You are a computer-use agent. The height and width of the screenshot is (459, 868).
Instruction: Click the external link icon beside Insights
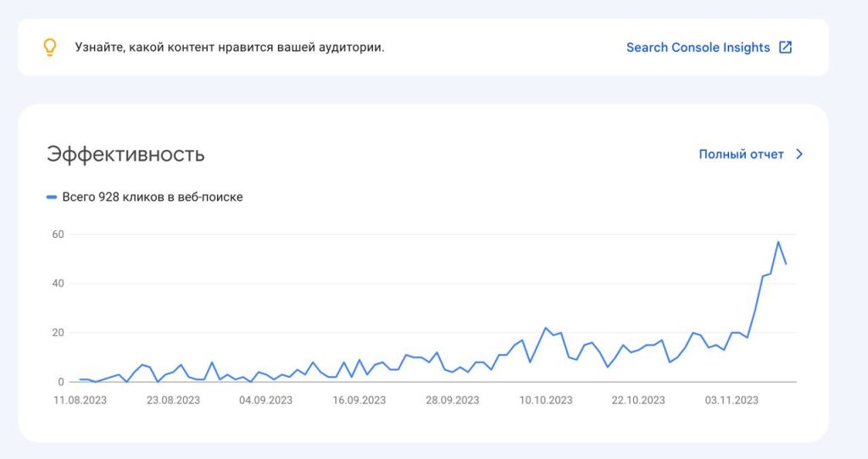point(786,47)
